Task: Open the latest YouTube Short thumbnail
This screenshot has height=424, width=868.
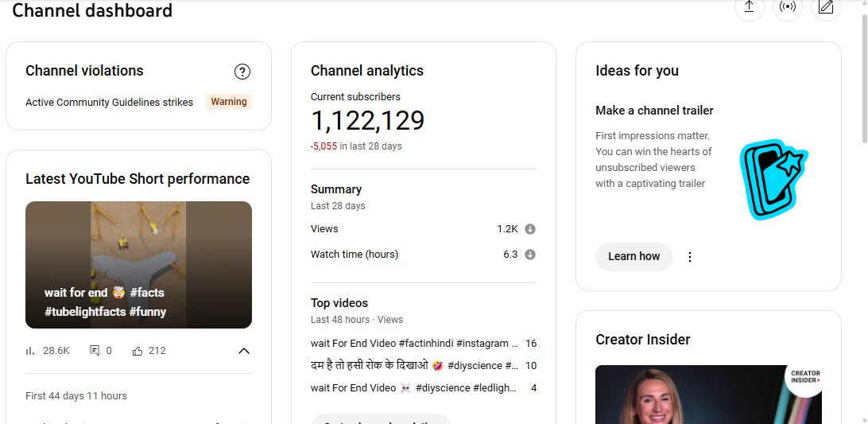Action: pos(138,264)
